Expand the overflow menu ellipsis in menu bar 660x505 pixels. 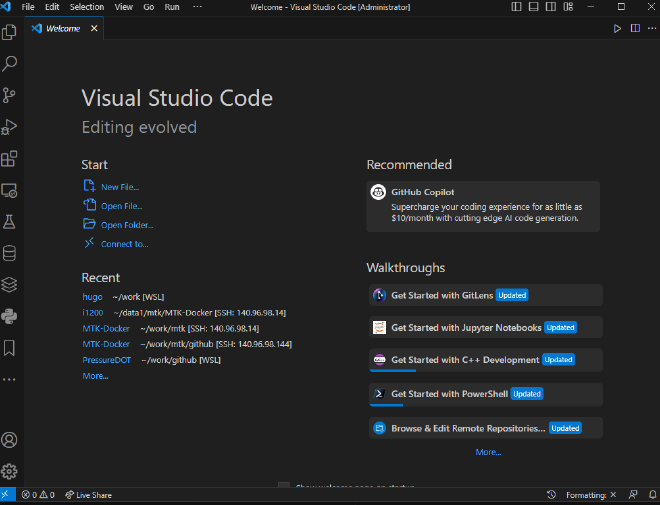(197, 7)
